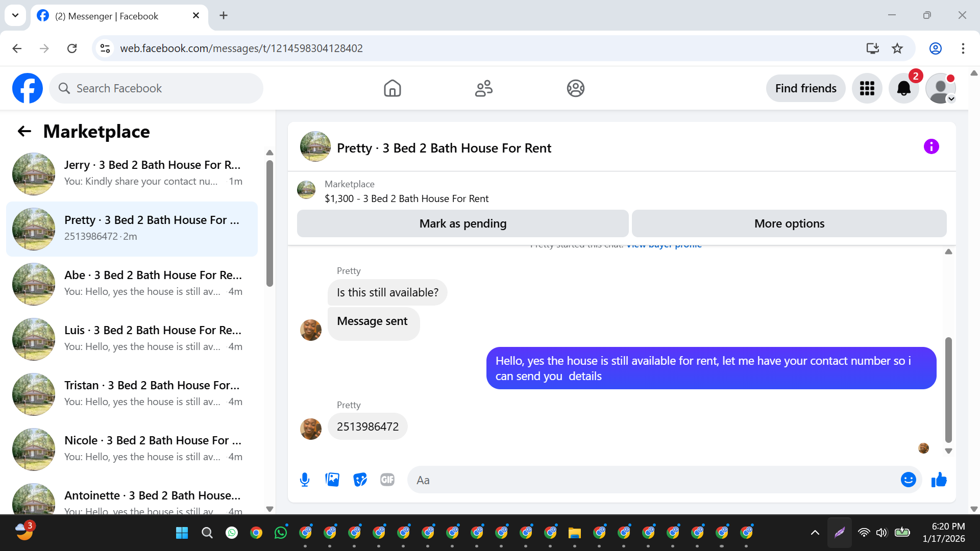Click the voice clip microphone icon
The width and height of the screenshot is (980, 551).
coord(305,480)
